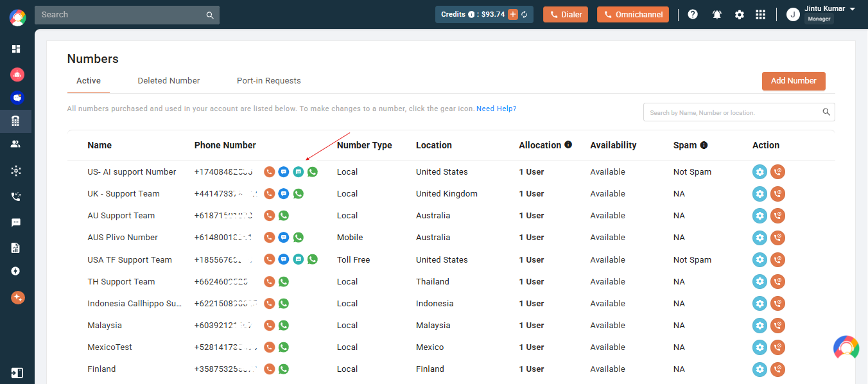Open the Omnichannel button
Viewport: 868px width, 384px height.
[633, 14]
